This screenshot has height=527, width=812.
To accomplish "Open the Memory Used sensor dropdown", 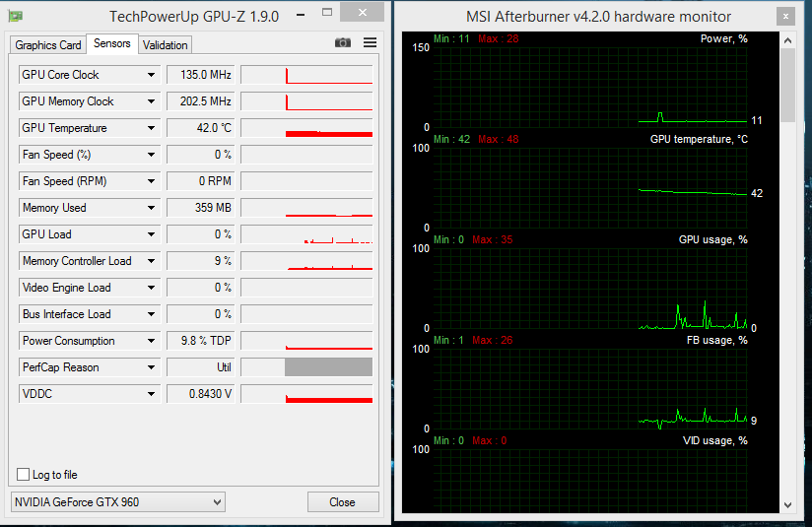I will coord(151,208).
